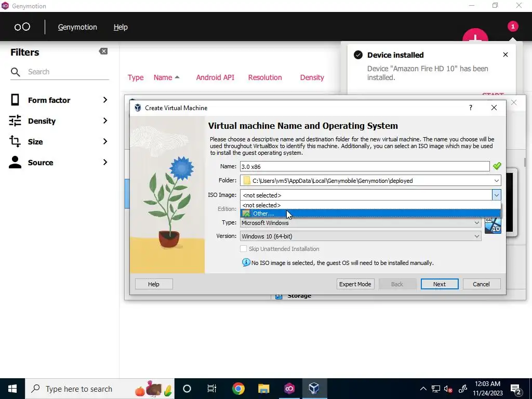Screen dimensions: 532x399
Task: Cancel the Create Virtual Machine dialog
Action: [482, 284]
